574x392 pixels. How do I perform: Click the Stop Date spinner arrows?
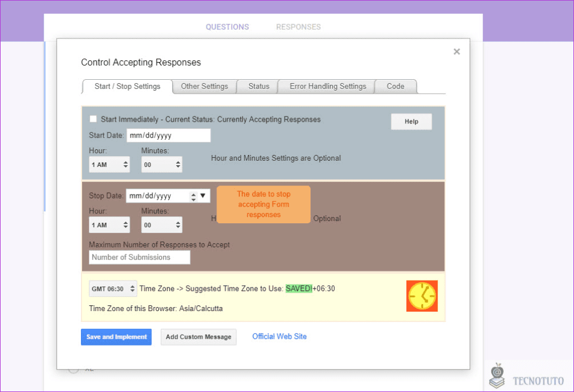point(193,196)
